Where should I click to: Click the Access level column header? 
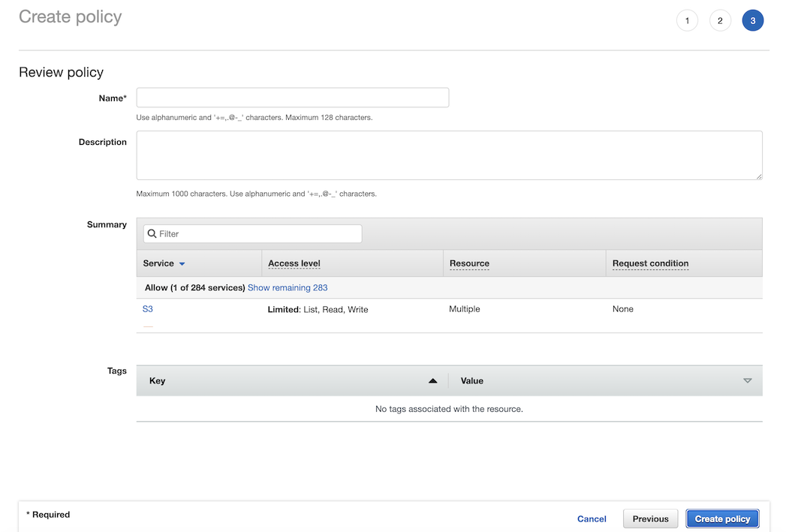[x=294, y=263]
